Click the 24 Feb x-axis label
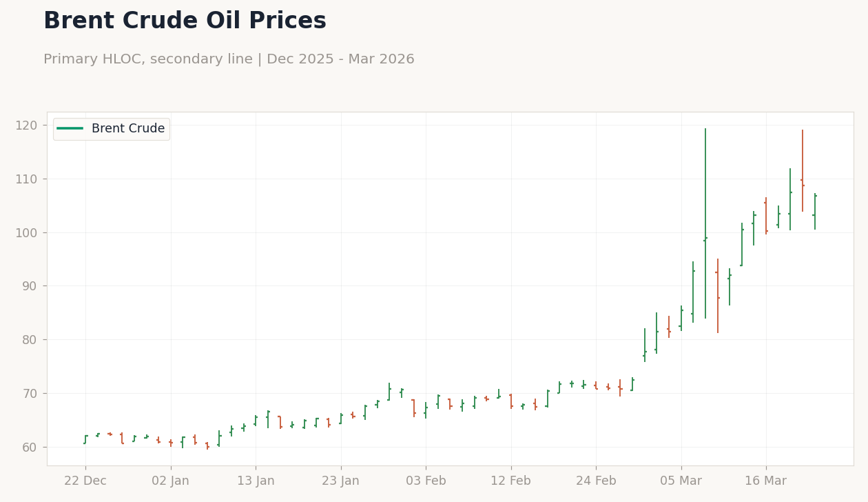 (596, 481)
